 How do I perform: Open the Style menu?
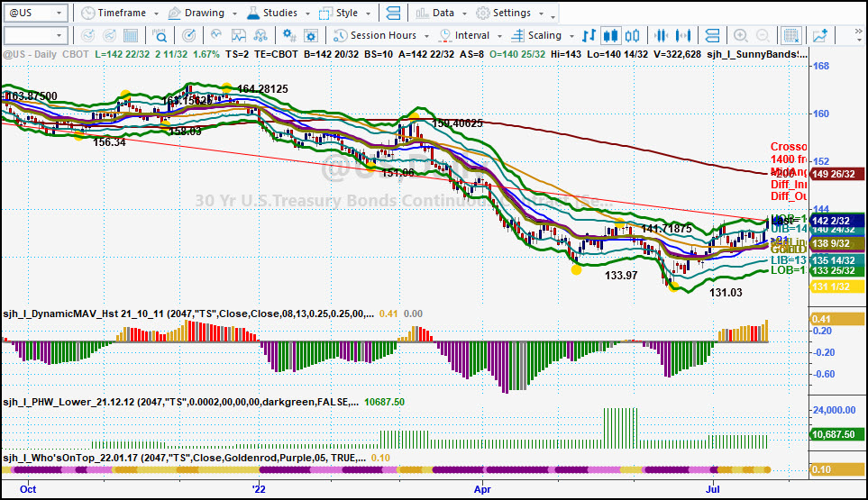tap(339, 13)
